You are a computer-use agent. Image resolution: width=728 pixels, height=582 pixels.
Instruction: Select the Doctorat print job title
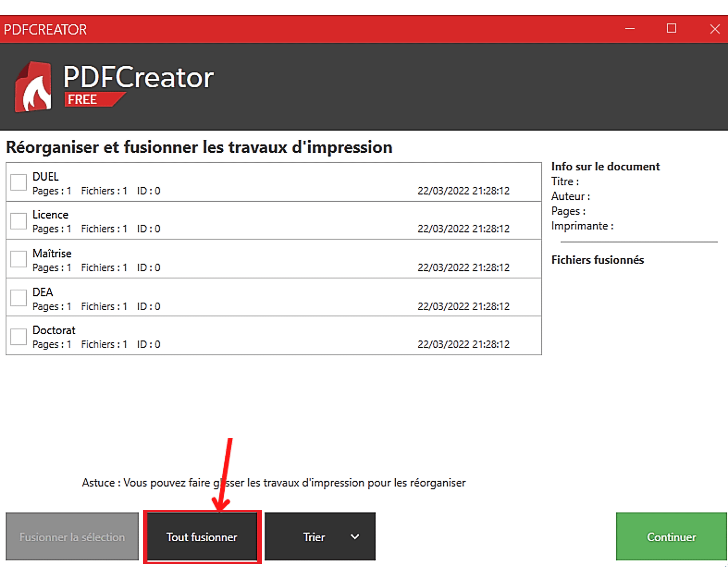(54, 330)
